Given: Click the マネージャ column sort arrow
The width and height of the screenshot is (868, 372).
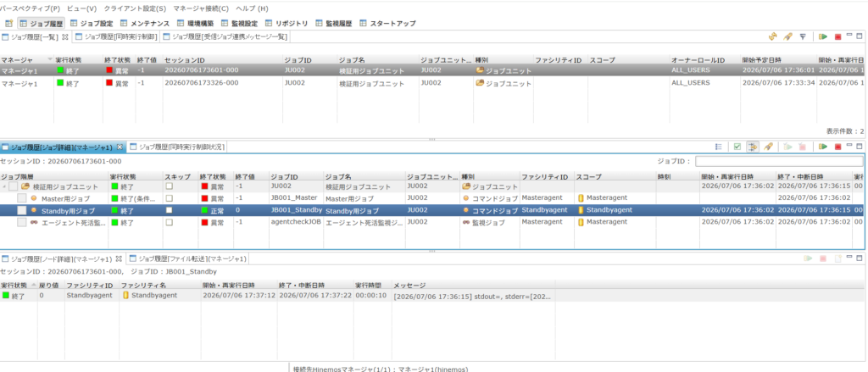Looking at the screenshot, I should tap(50, 59).
